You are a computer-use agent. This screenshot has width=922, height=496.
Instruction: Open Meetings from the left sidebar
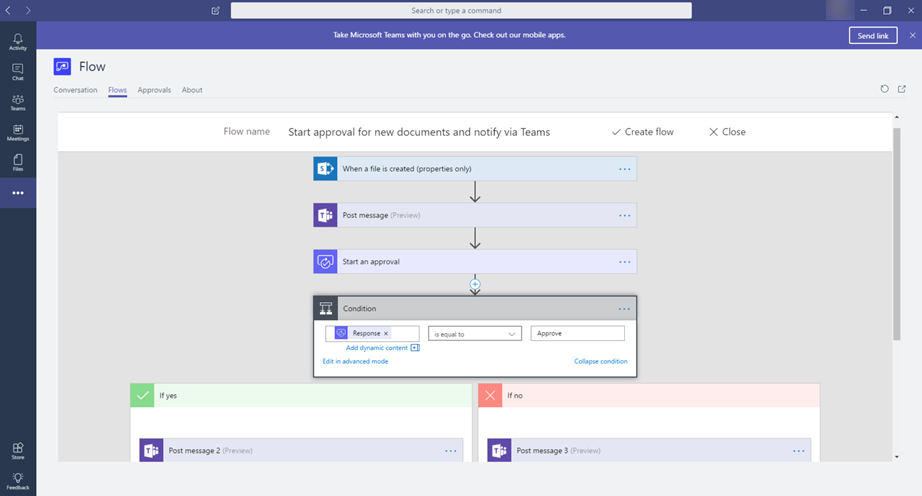coord(17,132)
